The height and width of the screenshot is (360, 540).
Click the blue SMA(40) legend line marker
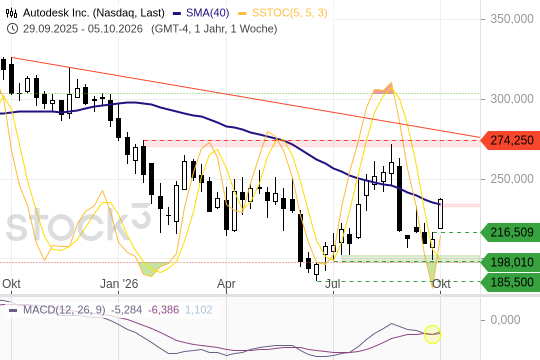(177, 13)
